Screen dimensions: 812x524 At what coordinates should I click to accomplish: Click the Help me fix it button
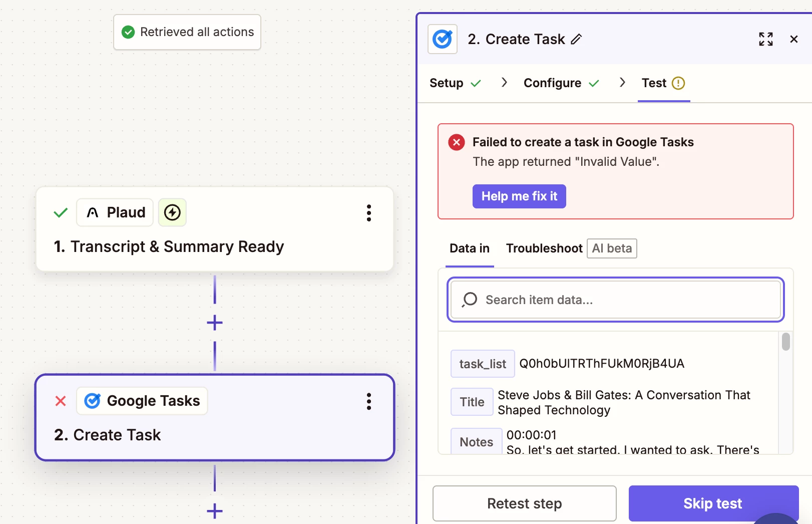pyautogui.click(x=519, y=196)
